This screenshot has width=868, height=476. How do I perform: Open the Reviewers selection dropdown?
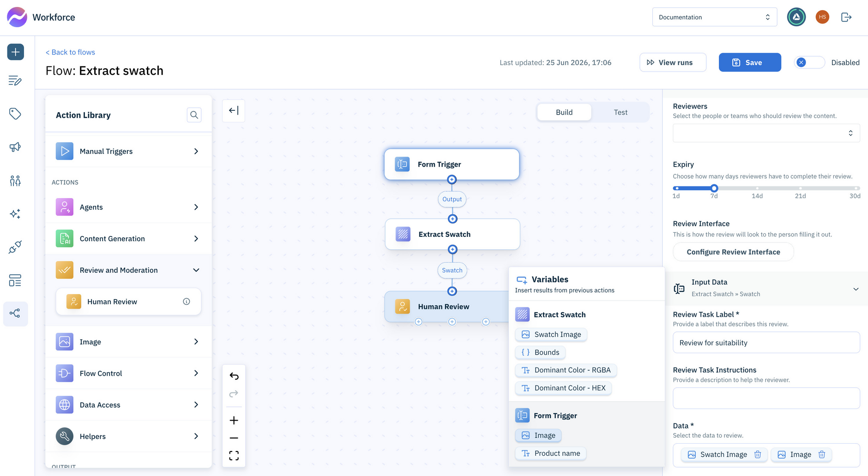tap(766, 133)
